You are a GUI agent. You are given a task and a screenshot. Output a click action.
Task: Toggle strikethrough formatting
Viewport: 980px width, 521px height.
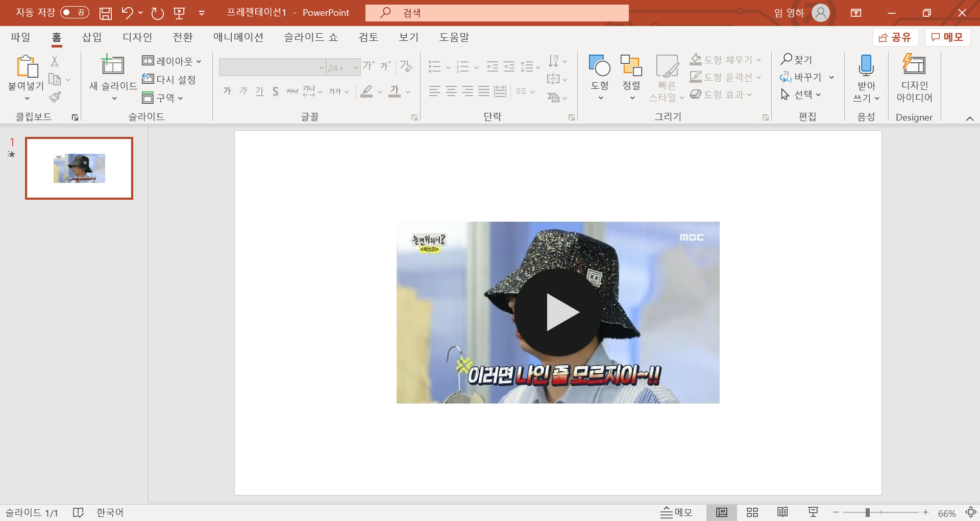[292, 91]
